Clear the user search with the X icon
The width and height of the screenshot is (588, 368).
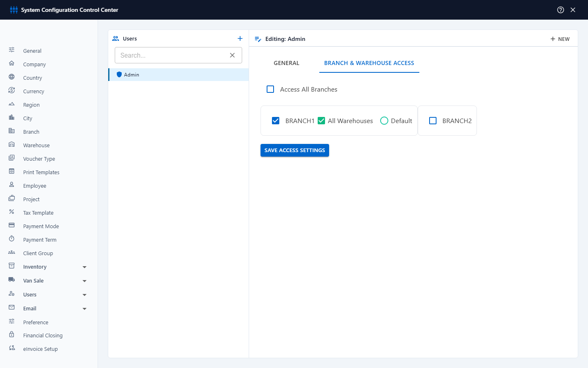(x=232, y=55)
